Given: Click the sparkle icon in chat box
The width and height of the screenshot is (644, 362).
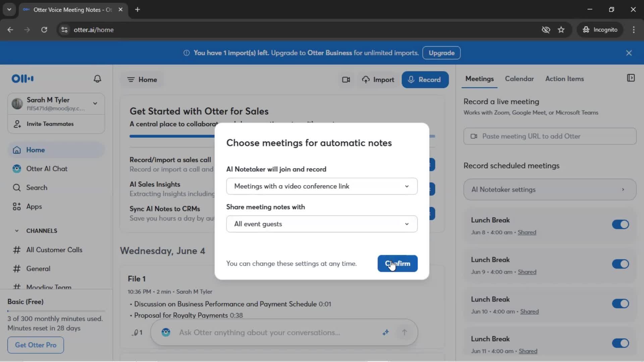Looking at the screenshot, I should [x=386, y=333].
